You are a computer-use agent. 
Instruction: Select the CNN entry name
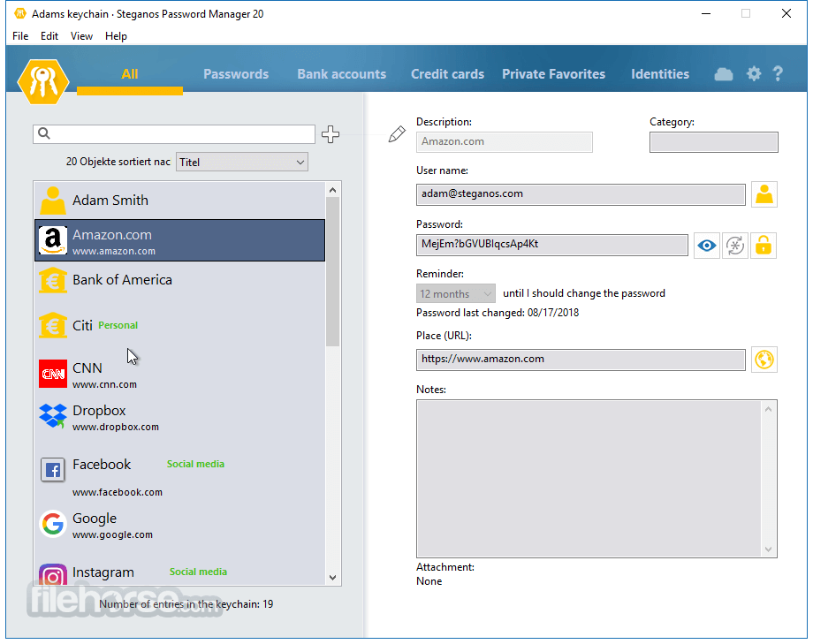click(x=87, y=368)
